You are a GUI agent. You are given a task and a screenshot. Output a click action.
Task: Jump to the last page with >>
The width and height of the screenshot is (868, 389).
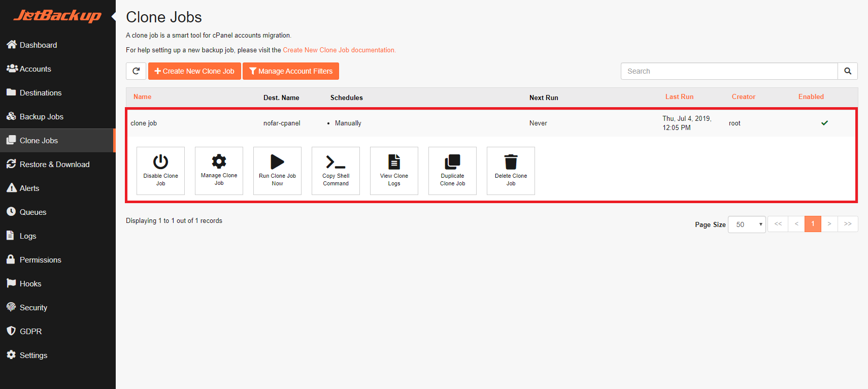pos(848,224)
